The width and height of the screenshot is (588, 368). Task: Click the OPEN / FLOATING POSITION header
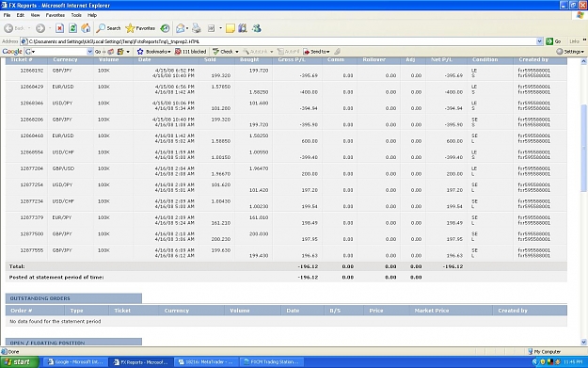(73, 342)
